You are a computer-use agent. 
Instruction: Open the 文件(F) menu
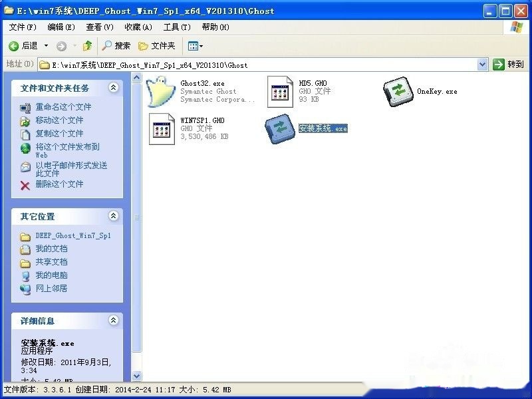[x=23, y=27]
